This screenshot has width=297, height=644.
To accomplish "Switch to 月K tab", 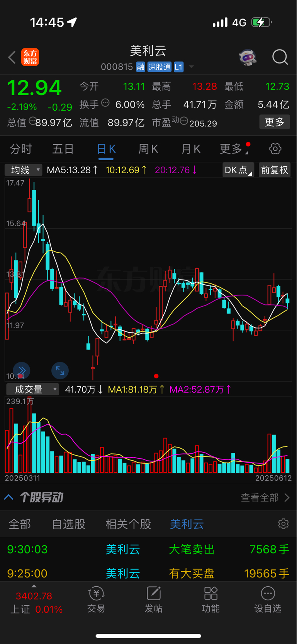I will [191, 149].
